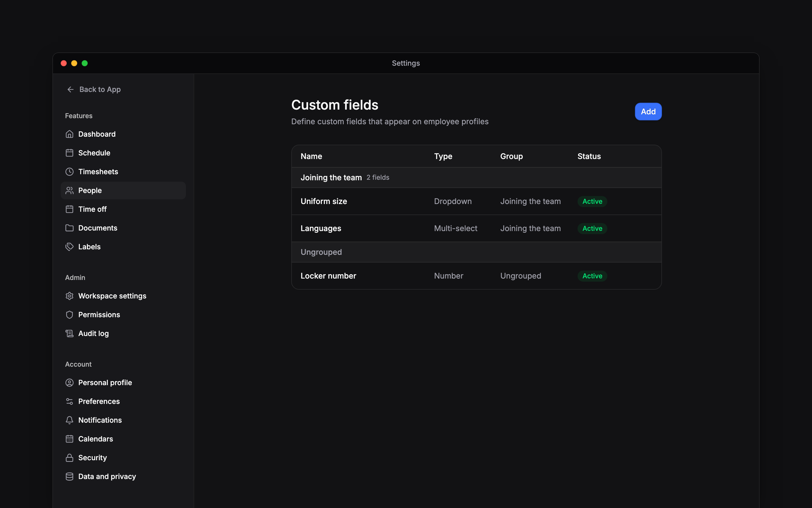This screenshot has width=812, height=508.
Task: Click the Active badge for Uniform size
Action: click(x=592, y=201)
